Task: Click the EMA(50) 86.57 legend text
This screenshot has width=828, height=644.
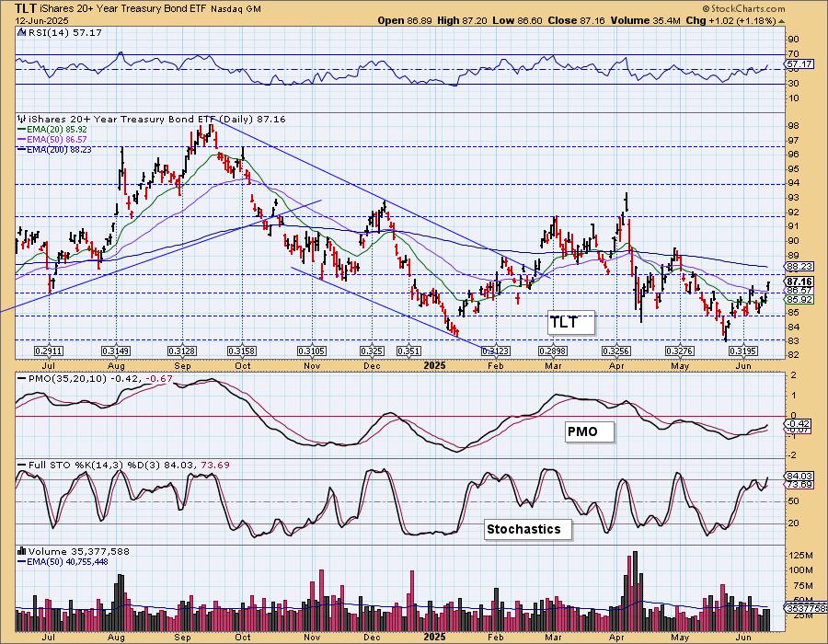Action: click(x=57, y=139)
